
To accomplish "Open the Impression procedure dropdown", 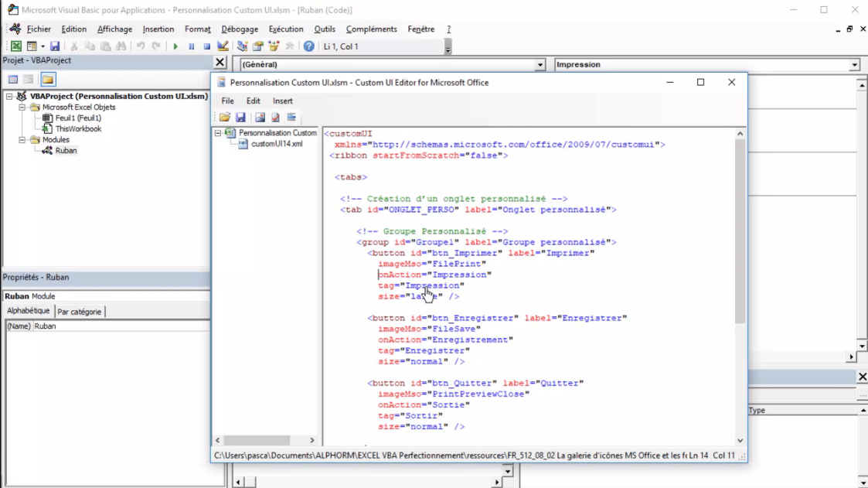I will [854, 64].
